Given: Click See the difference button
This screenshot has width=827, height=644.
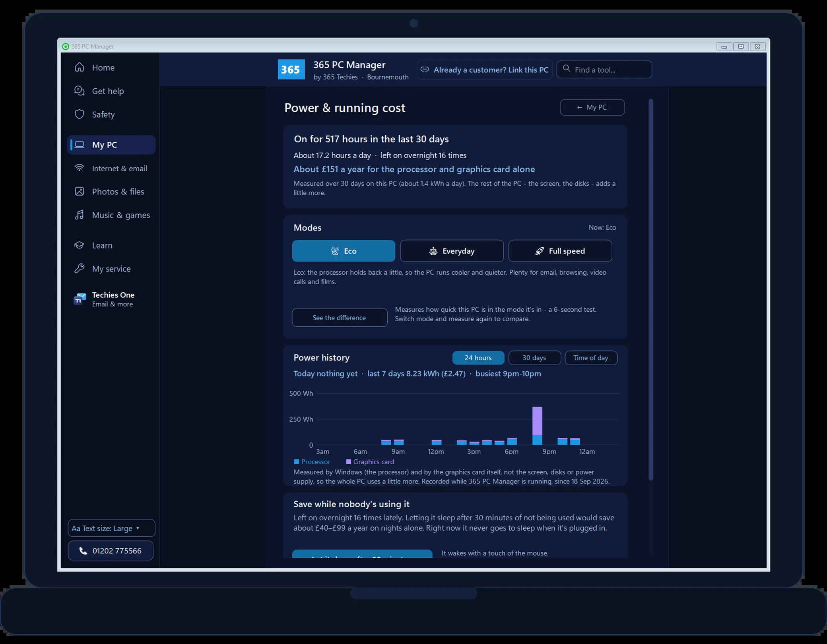Looking at the screenshot, I should click(340, 318).
